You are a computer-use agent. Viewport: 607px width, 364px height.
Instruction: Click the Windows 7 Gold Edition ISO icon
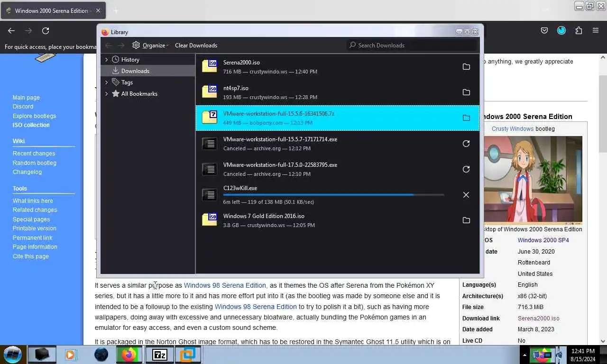point(210,219)
